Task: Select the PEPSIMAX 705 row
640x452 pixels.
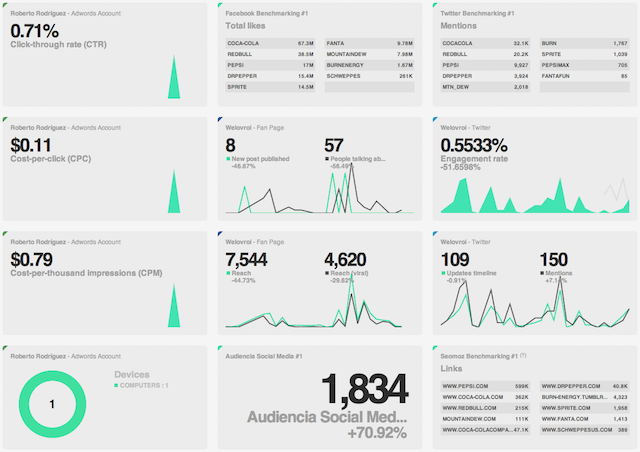Action: (584, 65)
